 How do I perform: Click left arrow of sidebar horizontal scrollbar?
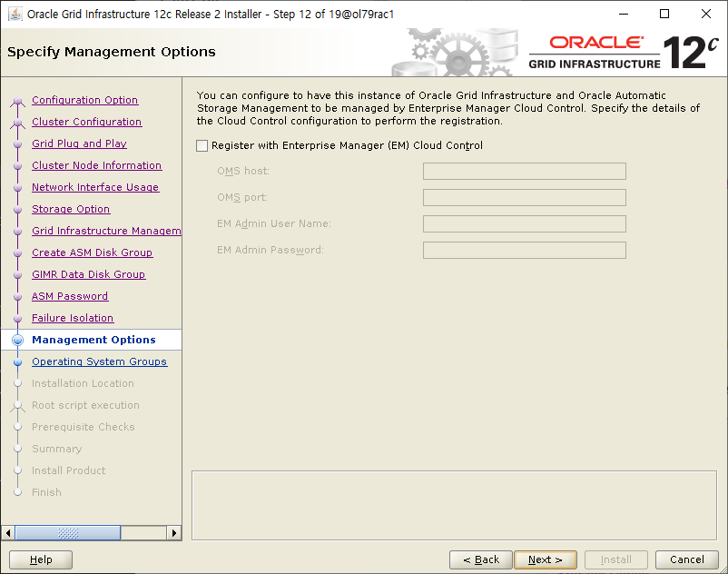click(x=8, y=532)
